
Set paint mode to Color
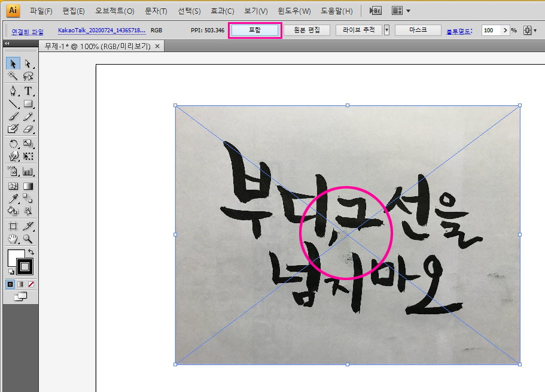[x=10, y=284]
